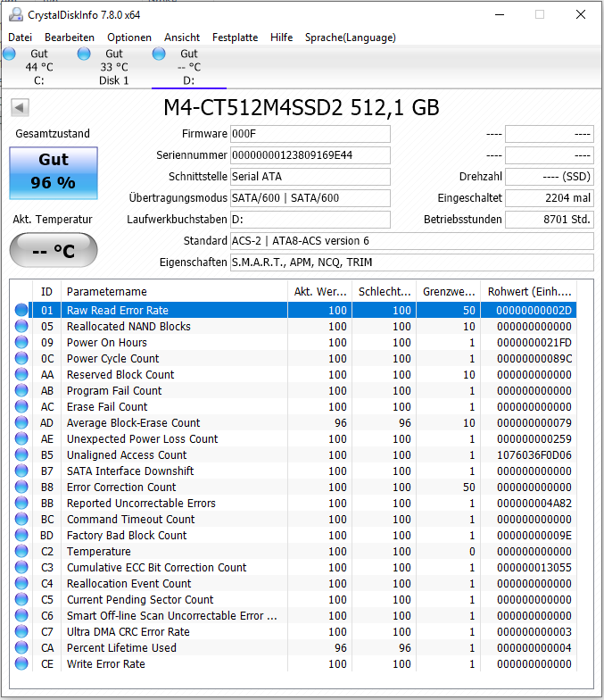This screenshot has height=700, width=604.
Task: Click status orb for Power Cycle Count
Action: pyautogui.click(x=21, y=359)
